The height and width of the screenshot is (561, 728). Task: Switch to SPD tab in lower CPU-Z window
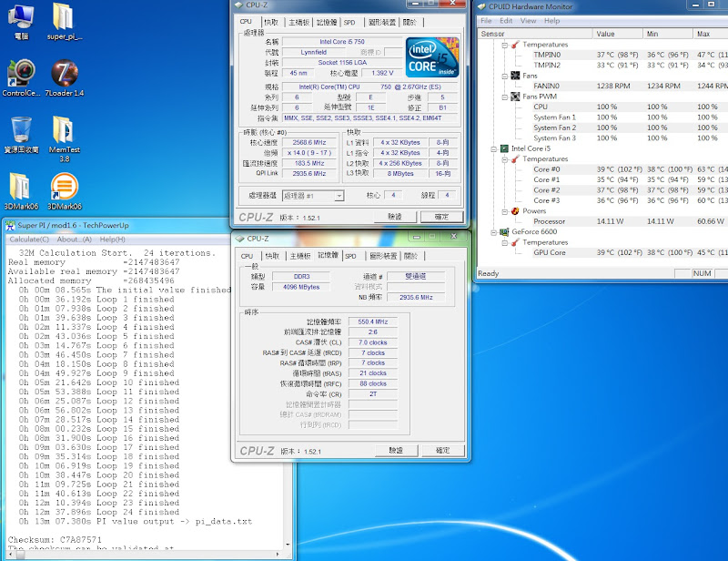tap(351, 256)
